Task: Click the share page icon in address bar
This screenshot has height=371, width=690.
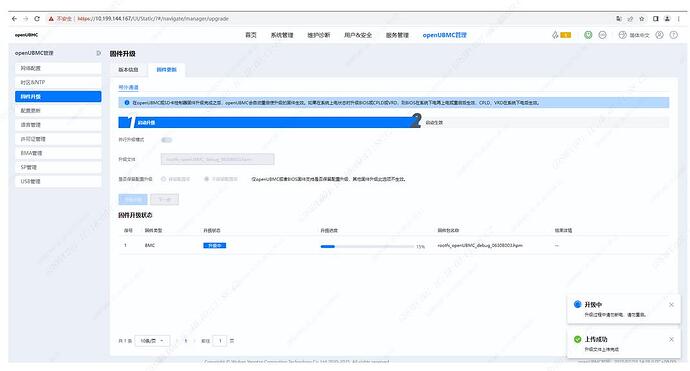Action: pos(631,18)
